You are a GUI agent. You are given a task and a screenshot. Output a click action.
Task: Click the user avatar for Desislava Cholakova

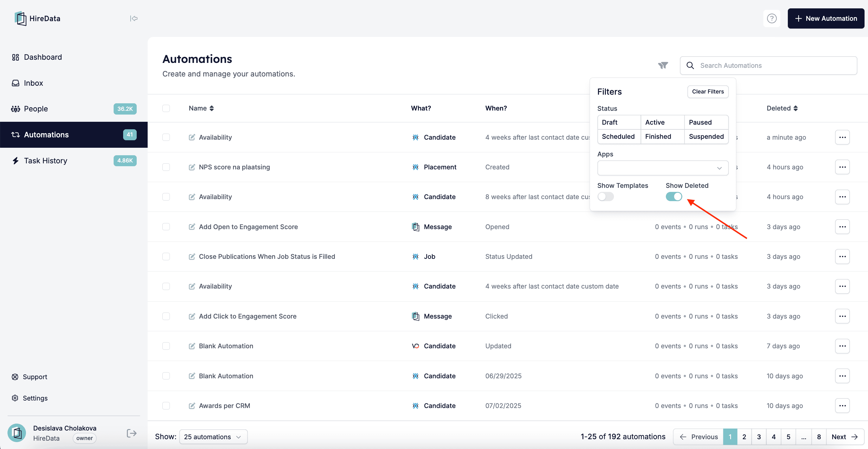[17, 433]
